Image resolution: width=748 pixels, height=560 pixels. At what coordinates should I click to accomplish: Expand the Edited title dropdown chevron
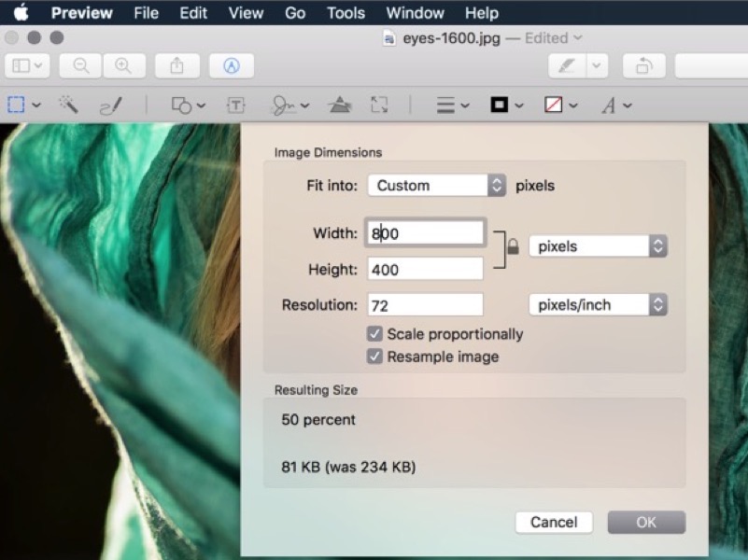click(x=578, y=37)
